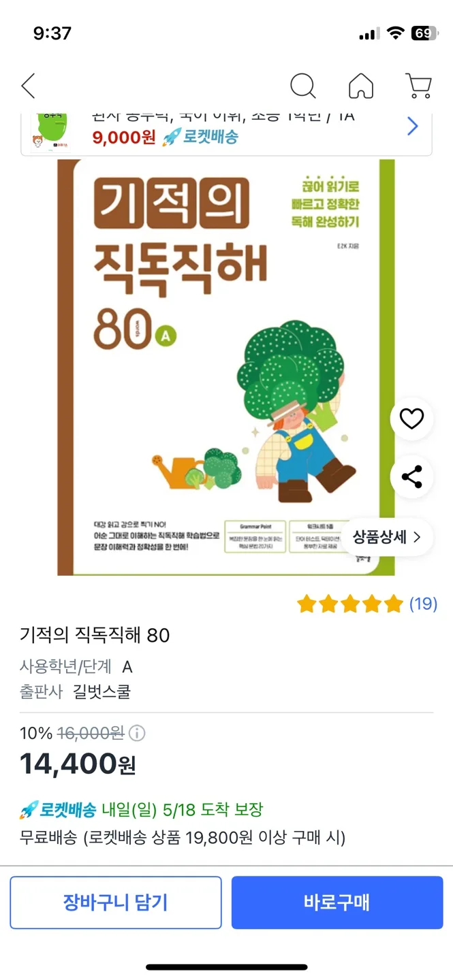453x980 pixels.
Task: Open recommended item via blue chevron
Action: 413,126
